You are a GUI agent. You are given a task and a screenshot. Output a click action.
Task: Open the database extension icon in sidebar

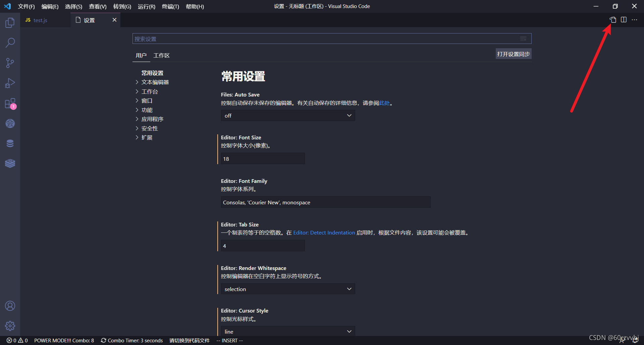[x=10, y=143]
